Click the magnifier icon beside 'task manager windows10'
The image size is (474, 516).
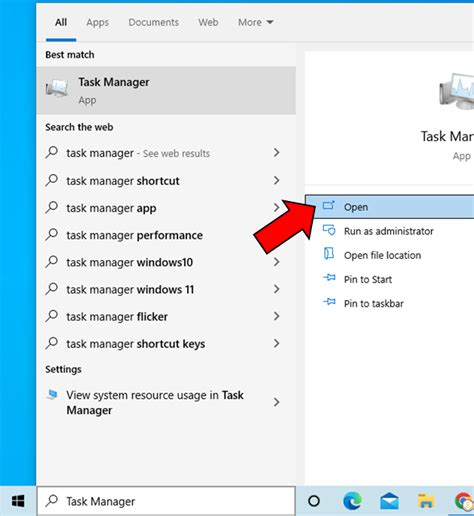[52, 262]
